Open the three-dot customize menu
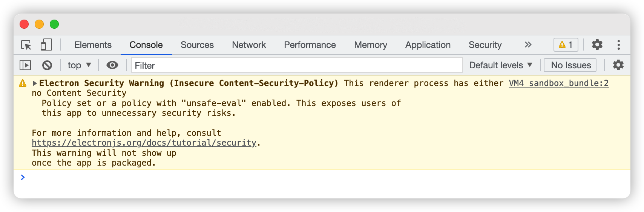 (619, 45)
